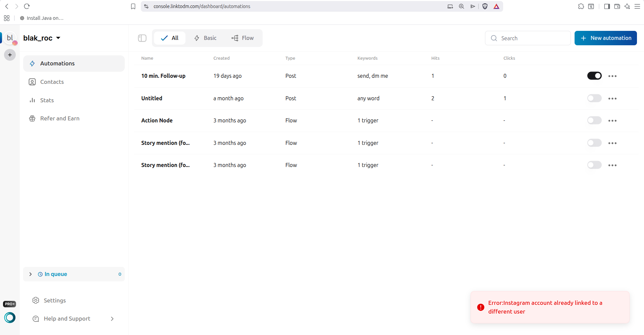Open more options for last Story mention
644x335 pixels.
tap(612, 165)
